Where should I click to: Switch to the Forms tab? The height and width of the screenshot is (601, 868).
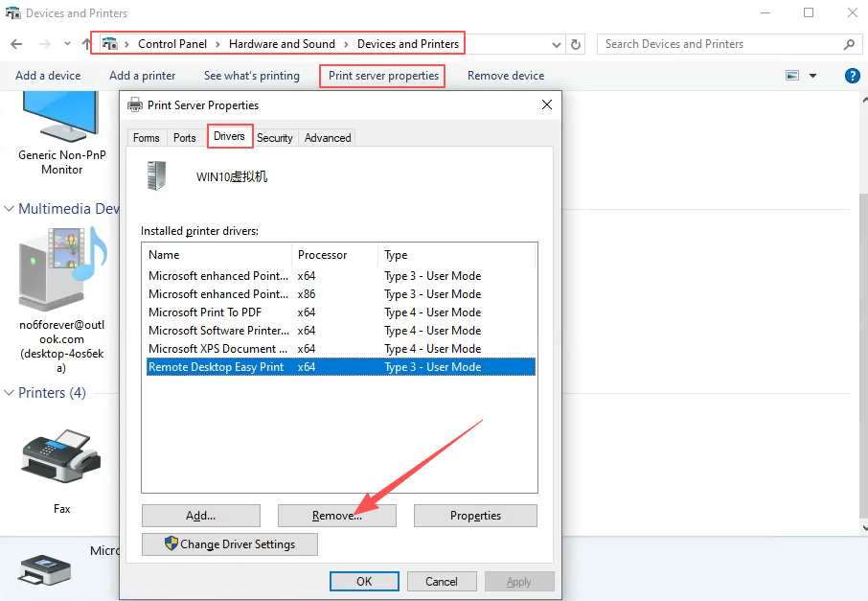tap(147, 138)
